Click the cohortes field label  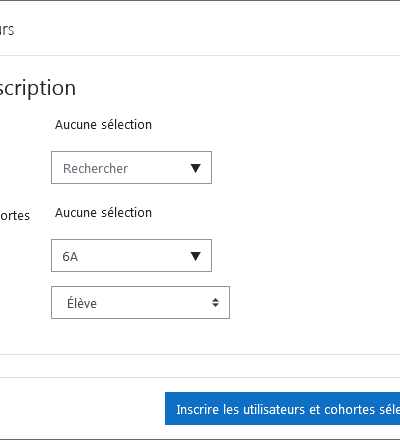coord(15,216)
